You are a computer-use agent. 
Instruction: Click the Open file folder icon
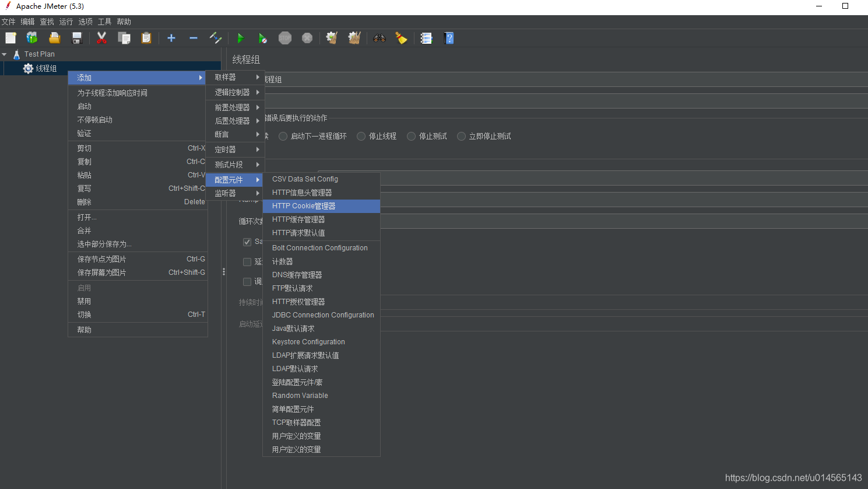pos(54,38)
